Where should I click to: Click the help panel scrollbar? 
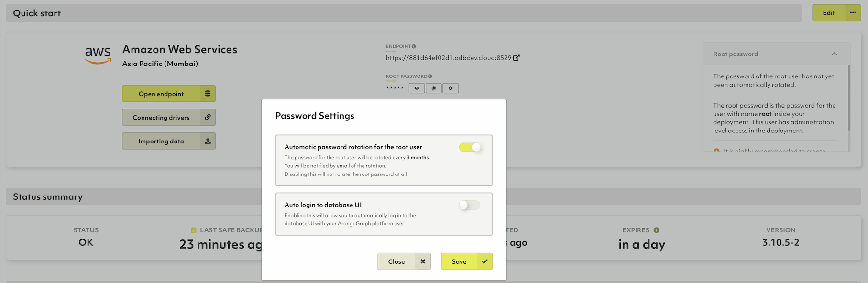tap(849, 98)
